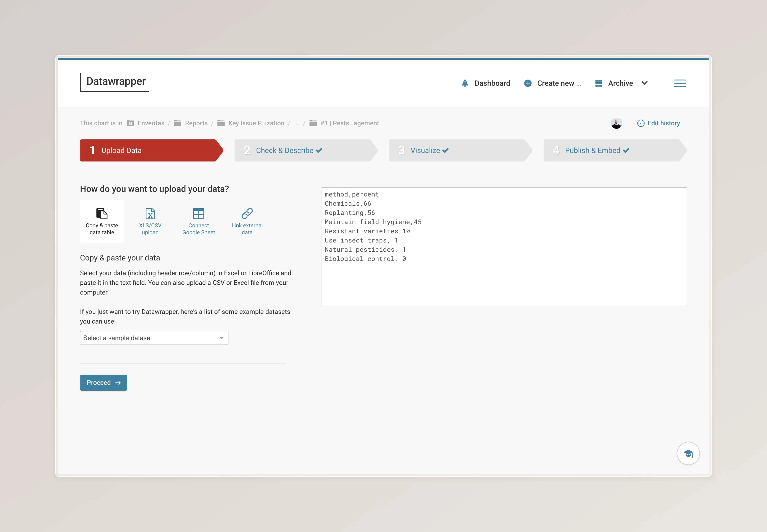
Task: Choose XLS/CSV upload method
Action: (150, 221)
